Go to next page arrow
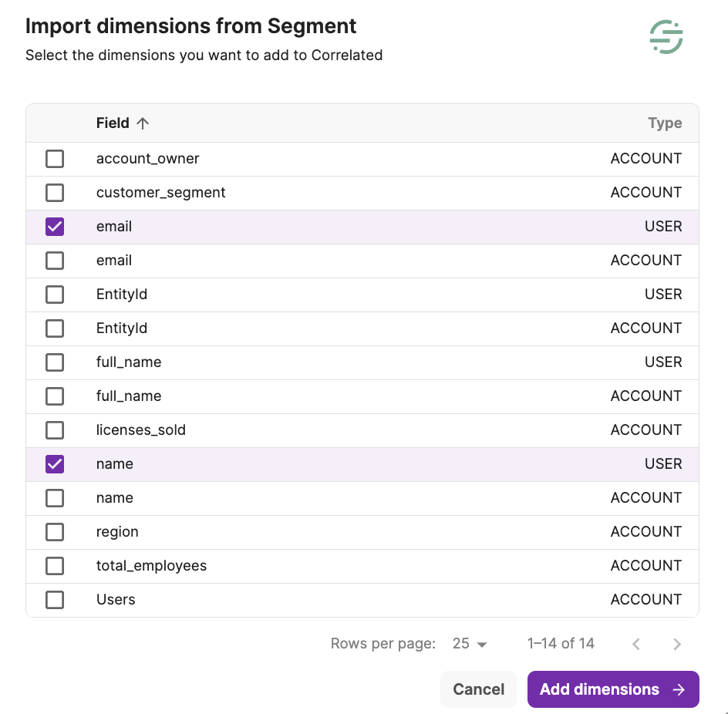Viewport: 728px width, 714px height. [x=676, y=644]
